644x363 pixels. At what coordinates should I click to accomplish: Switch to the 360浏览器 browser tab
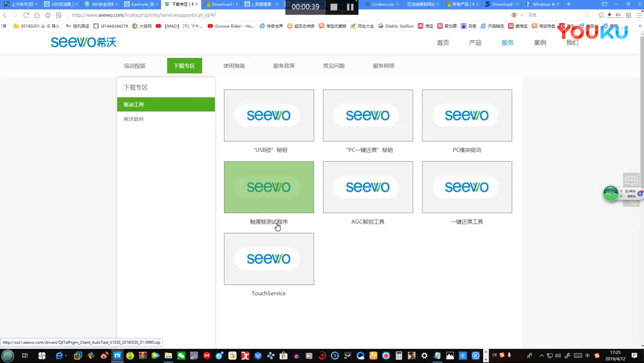click(59, 4)
